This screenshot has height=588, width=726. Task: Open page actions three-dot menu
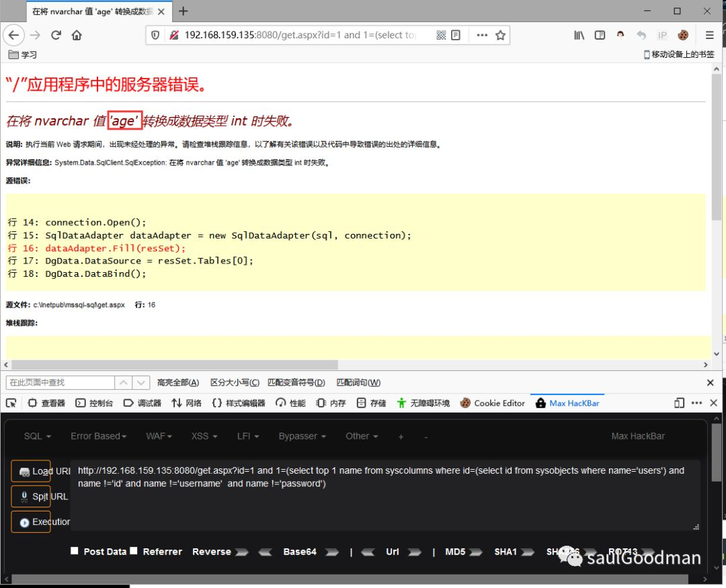[x=482, y=35]
